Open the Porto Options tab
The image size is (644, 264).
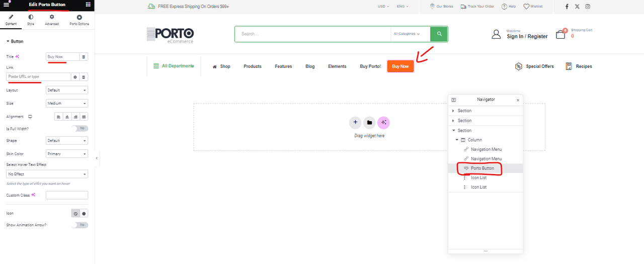(79, 20)
